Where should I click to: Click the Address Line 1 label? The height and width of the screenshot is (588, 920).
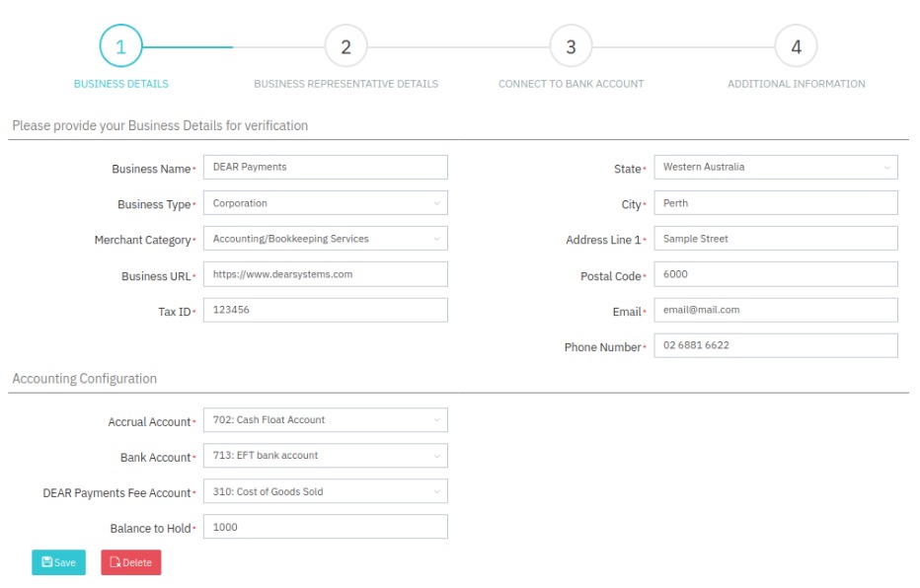[x=603, y=240]
